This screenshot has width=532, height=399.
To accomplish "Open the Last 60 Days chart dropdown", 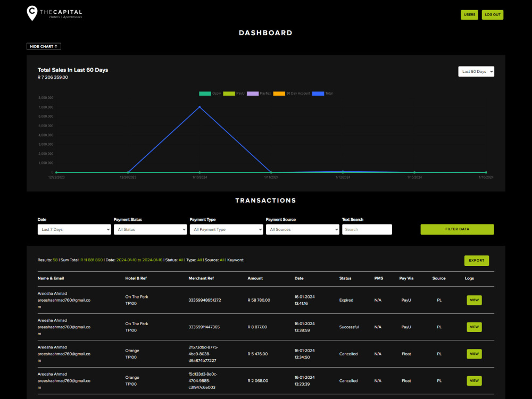I will point(476,72).
